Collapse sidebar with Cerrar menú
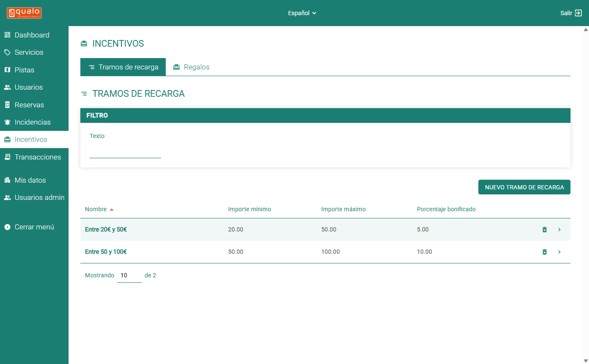The width and height of the screenshot is (589, 364). coord(29,227)
